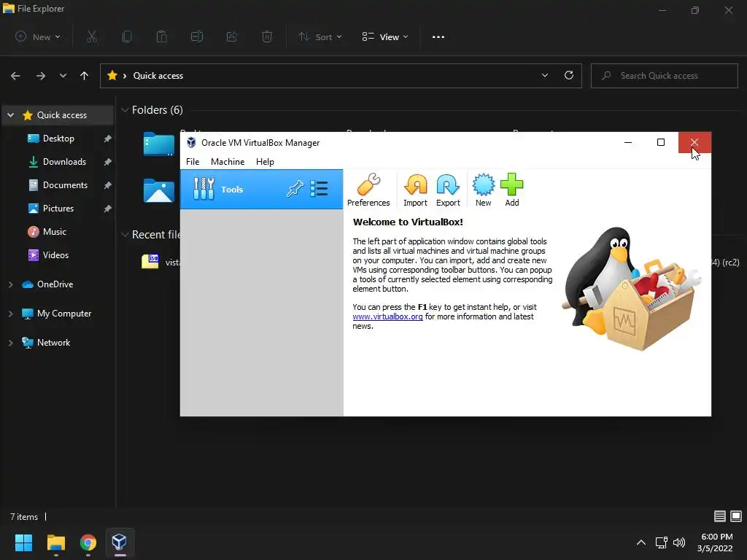Follow the www.virtualbox.org link
Image resolution: width=747 pixels, height=560 pixels.
[387, 316]
